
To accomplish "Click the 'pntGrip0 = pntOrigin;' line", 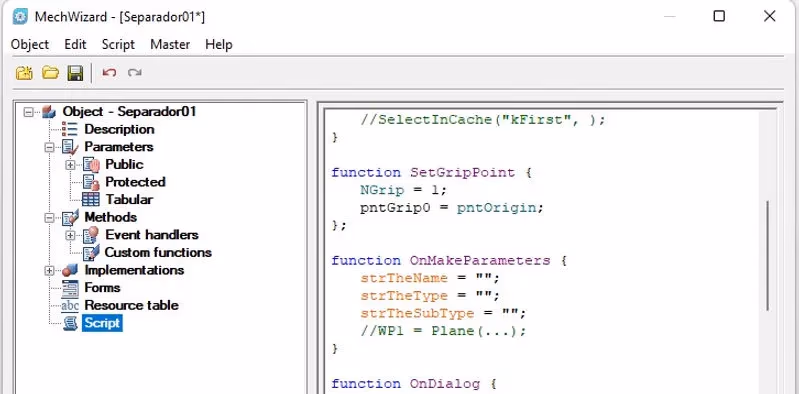I will 452,207.
